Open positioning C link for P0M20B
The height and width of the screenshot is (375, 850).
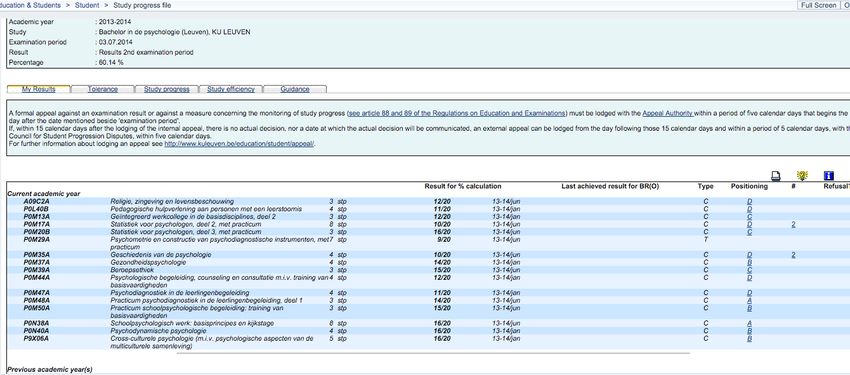[x=749, y=232]
